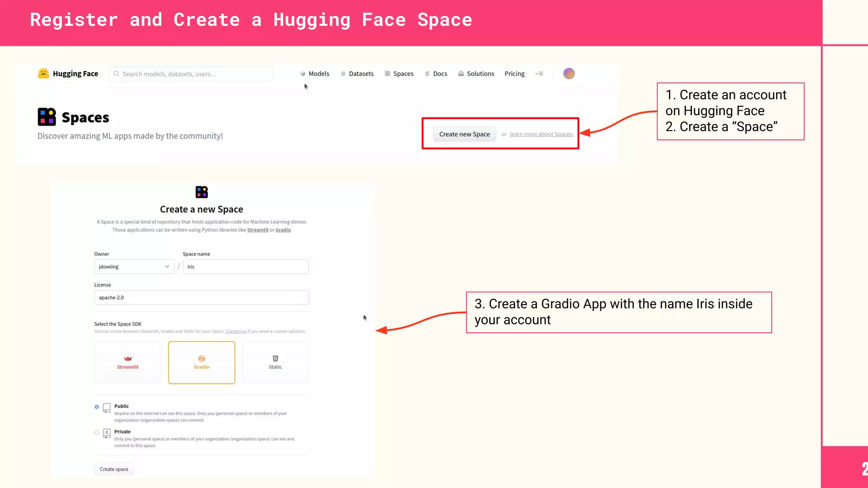Viewport: 868px width, 488px height.
Task: Click the Streamlit crown icon
Action: click(128, 358)
